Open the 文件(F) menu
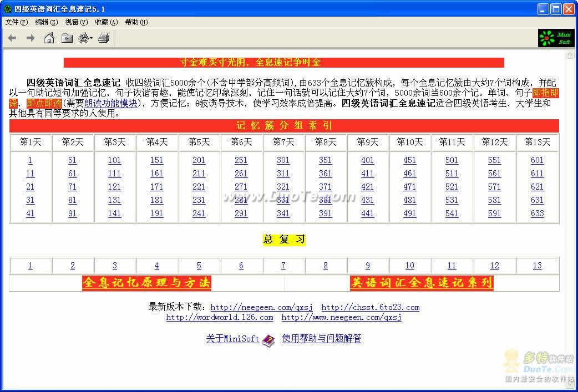The width and height of the screenshot is (578, 392). pos(17,22)
